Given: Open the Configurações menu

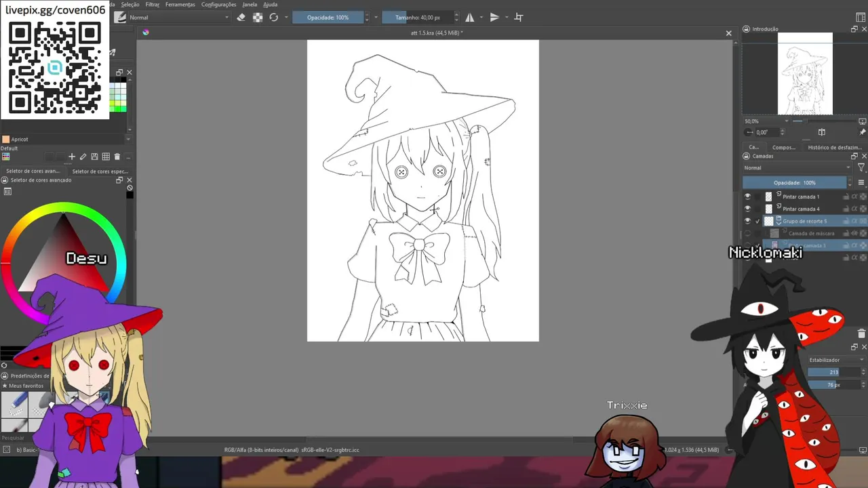Looking at the screenshot, I should click(218, 4).
